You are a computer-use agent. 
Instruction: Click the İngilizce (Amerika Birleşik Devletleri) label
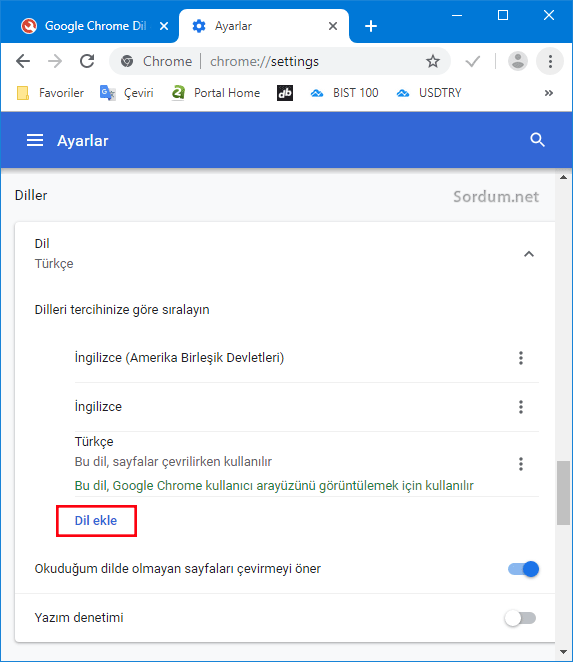(179, 358)
